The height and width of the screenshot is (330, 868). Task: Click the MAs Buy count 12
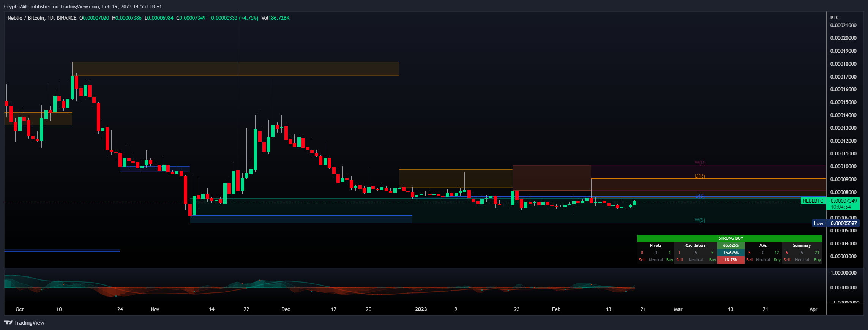click(776, 253)
